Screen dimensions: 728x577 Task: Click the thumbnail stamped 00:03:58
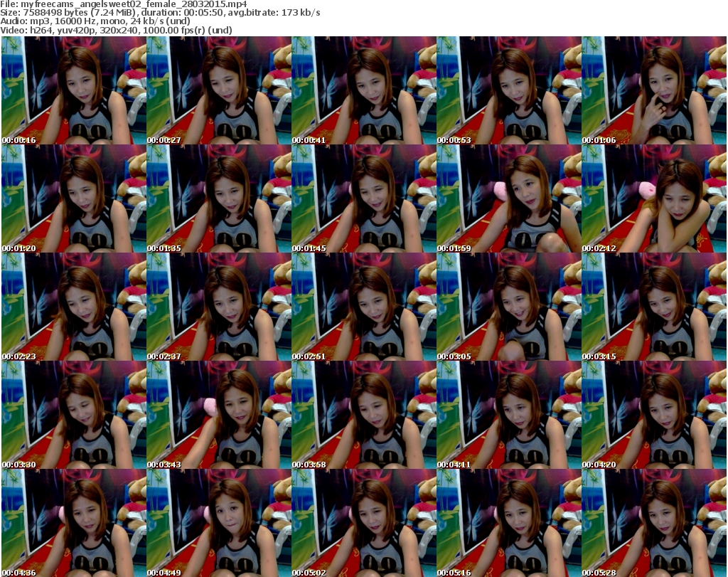(x=363, y=415)
